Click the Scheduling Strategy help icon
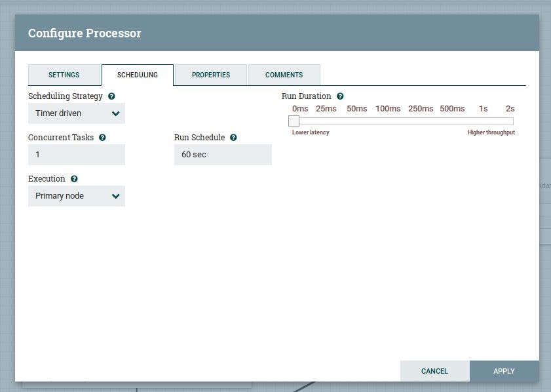 coord(111,96)
